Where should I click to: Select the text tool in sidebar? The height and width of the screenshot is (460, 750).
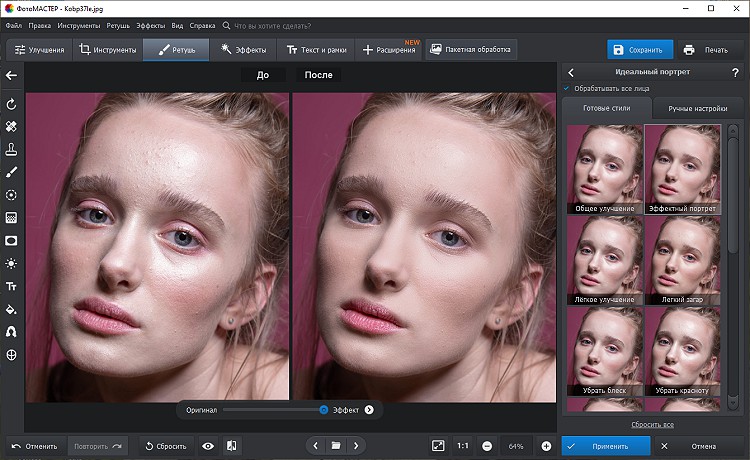(x=11, y=286)
